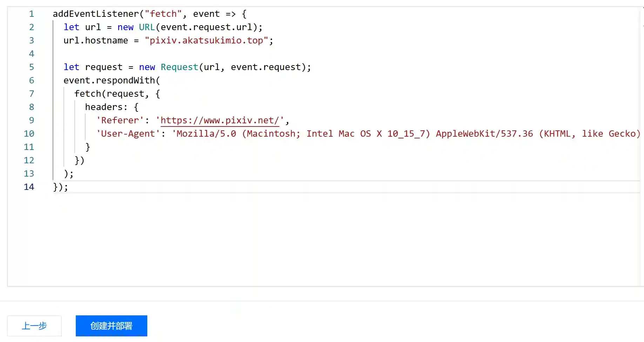Viewport: 644px width, 342px height.
Task: Go back with the 上一步 button
Action: pos(34,326)
